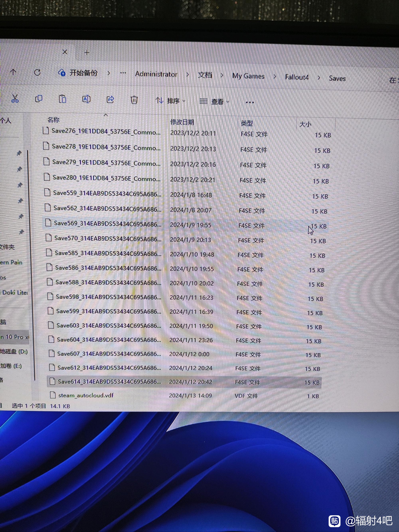Screen dimensions: 399x532
Task: Select file Save588_314EAB9D
Action: click(108, 283)
